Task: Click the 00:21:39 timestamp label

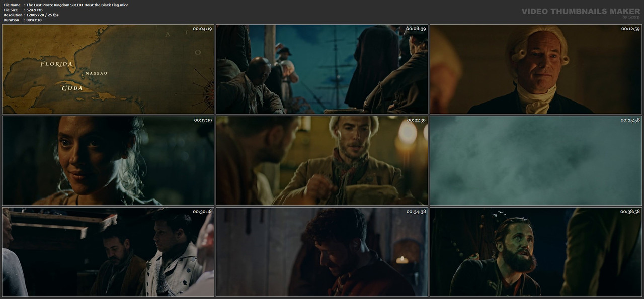Action: [416, 120]
